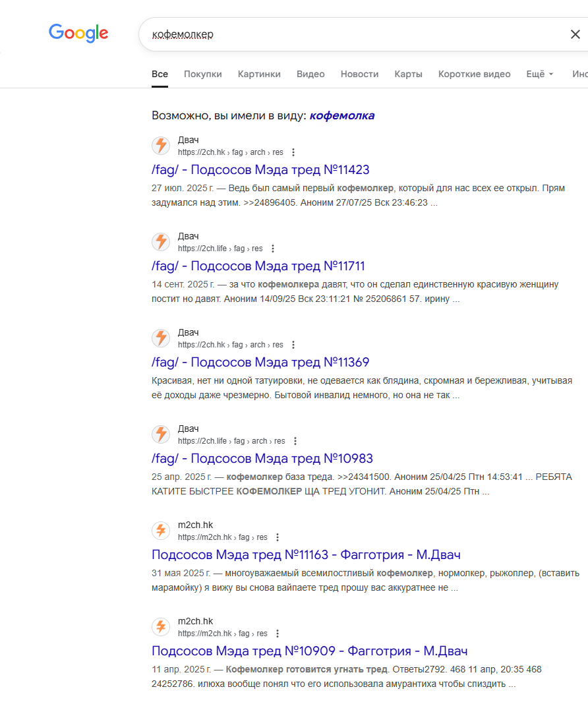This screenshot has width=588, height=712.
Task: Click favicon of result тред №11369
Action: click(x=161, y=338)
